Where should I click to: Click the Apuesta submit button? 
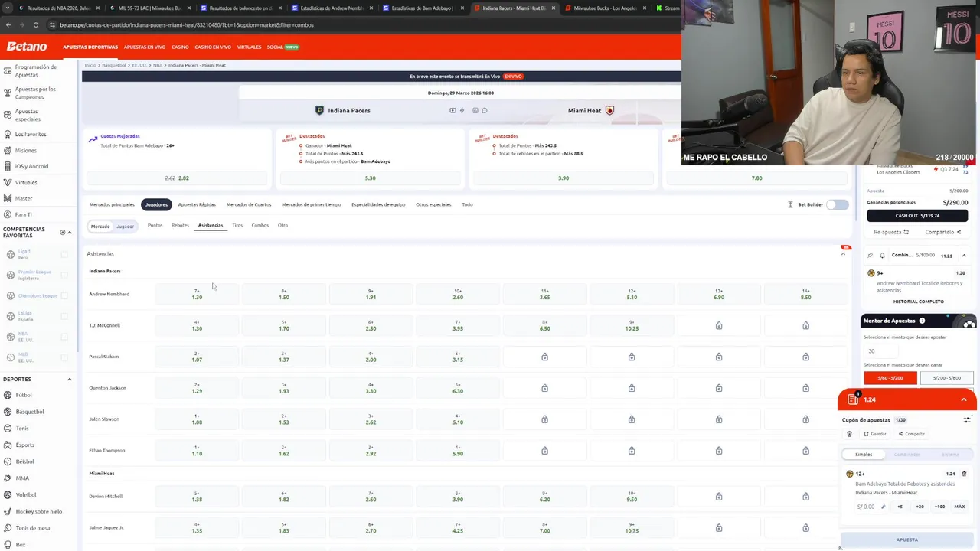coord(906,540)
